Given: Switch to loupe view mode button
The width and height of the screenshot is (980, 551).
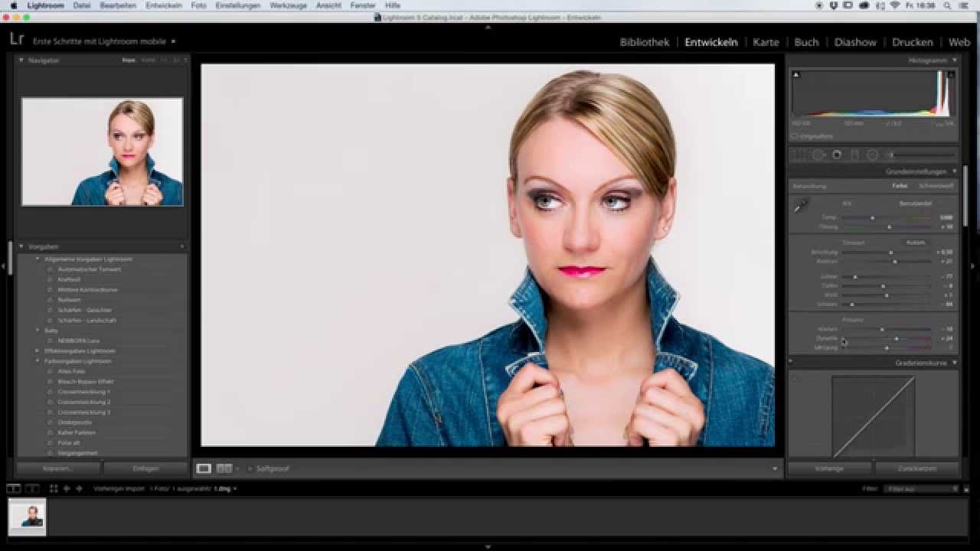Looking at the screenshot, I should (x=204, y=468).
